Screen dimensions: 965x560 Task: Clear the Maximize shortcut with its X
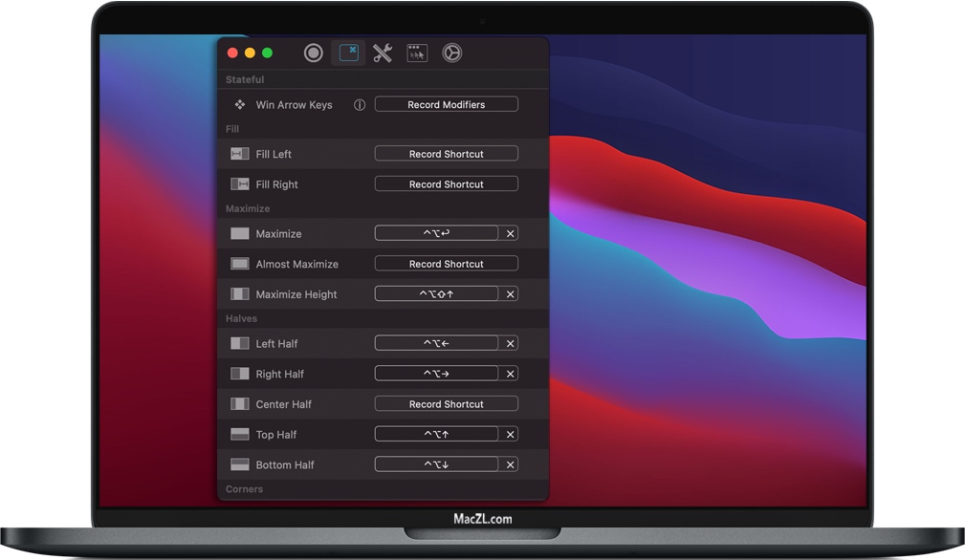(510, 233)
